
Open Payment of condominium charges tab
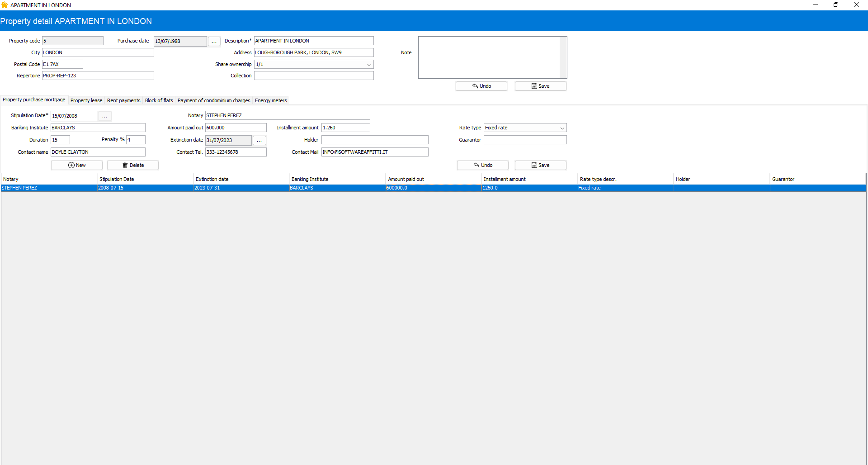click(x=214, y=100)
